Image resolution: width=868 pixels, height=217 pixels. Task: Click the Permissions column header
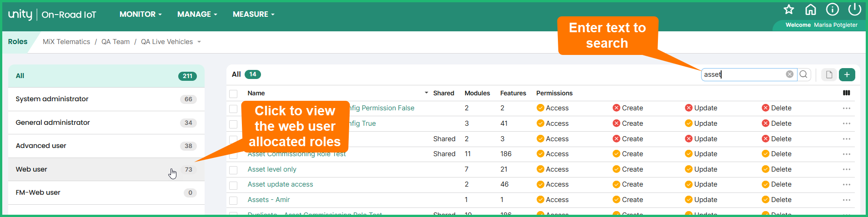coord(554,93)
